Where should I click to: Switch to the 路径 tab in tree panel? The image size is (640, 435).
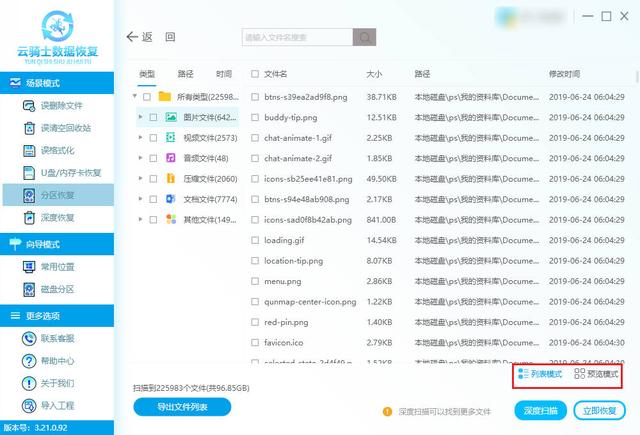[x=185, y=74]
